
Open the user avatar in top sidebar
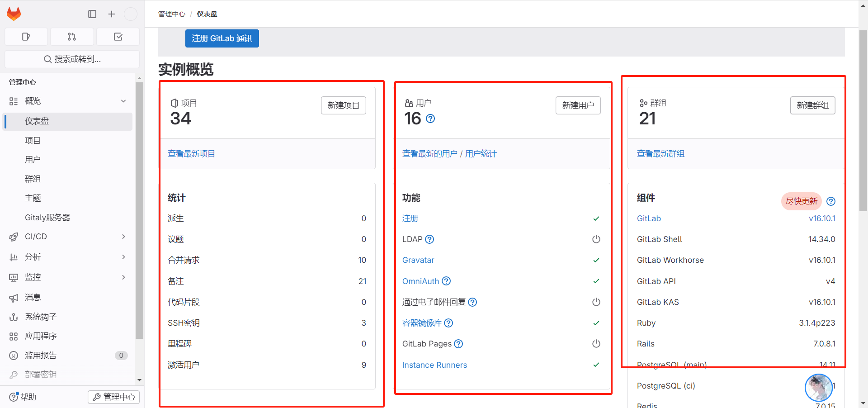(x=131, y=14)
